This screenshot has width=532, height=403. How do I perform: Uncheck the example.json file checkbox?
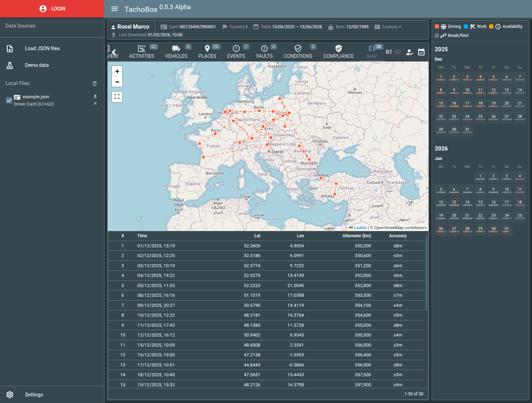[x=9, y=100]
